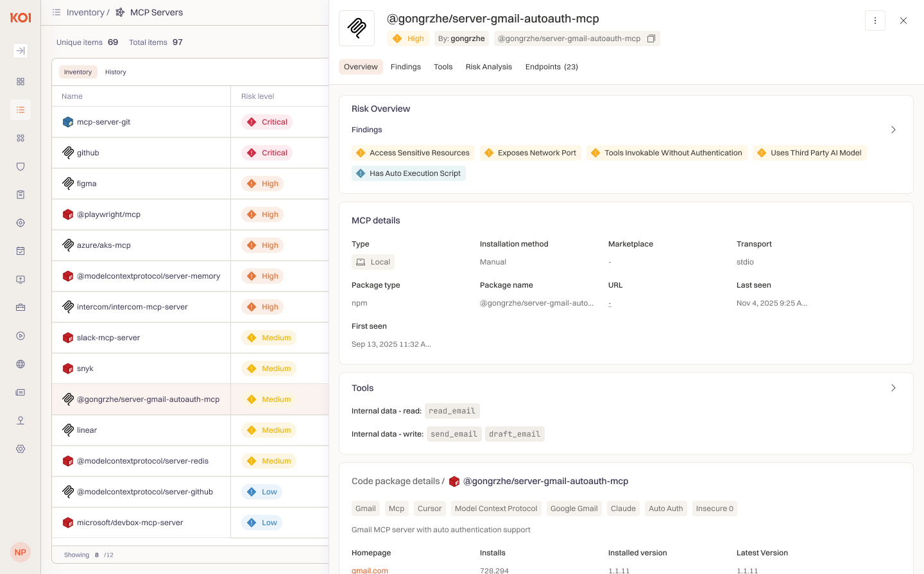Open the three-dot more options menu
Viewport: 924px width, 574px height.
tap(875, 21)
